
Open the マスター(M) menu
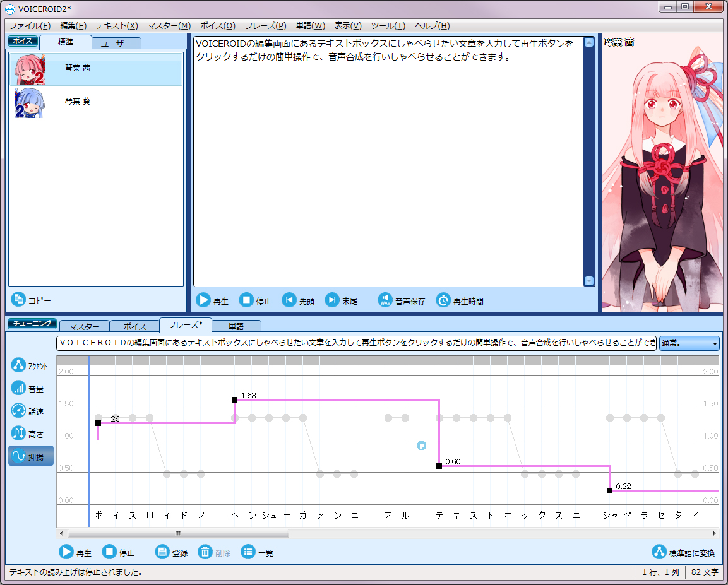point(169,26)
